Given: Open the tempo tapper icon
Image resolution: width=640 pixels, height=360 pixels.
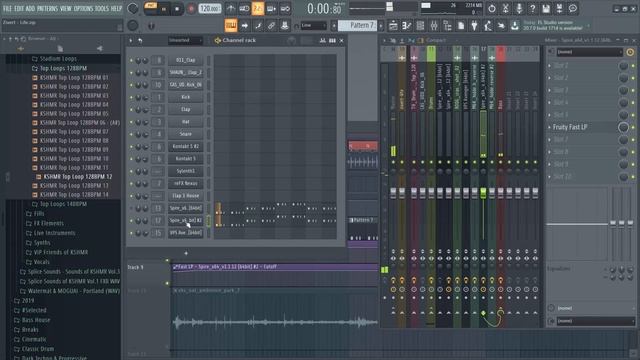Looking at the screenshot, I should pos(488,26).
